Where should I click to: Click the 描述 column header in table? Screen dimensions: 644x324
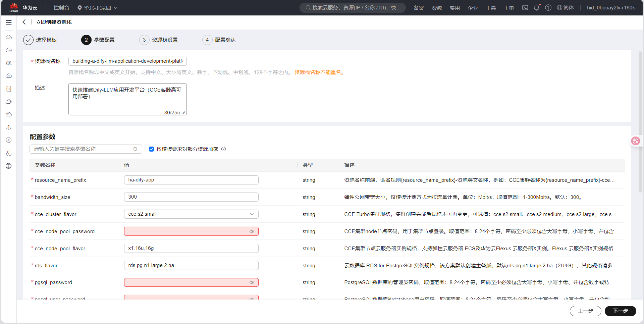(x=349, y=165)
